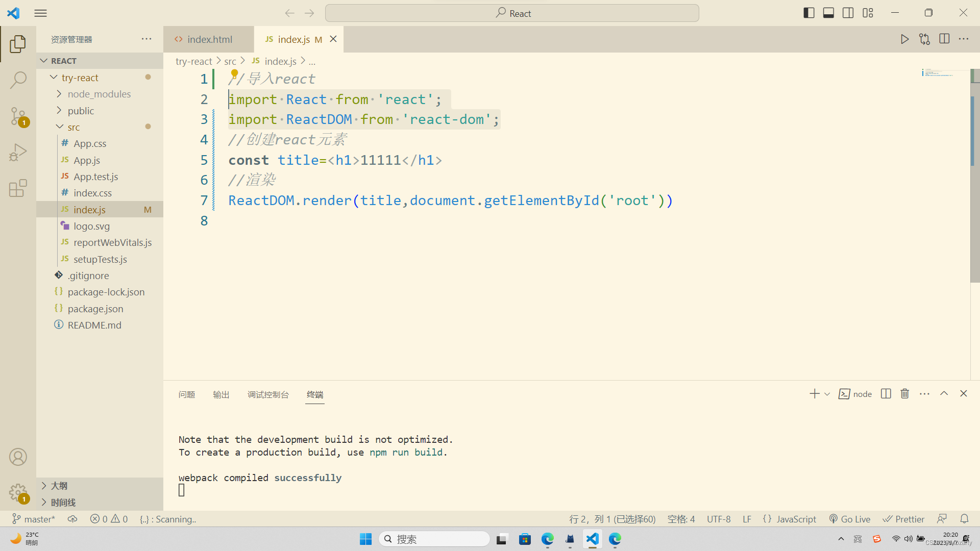Open Source Control view

[x=18, y=116]
